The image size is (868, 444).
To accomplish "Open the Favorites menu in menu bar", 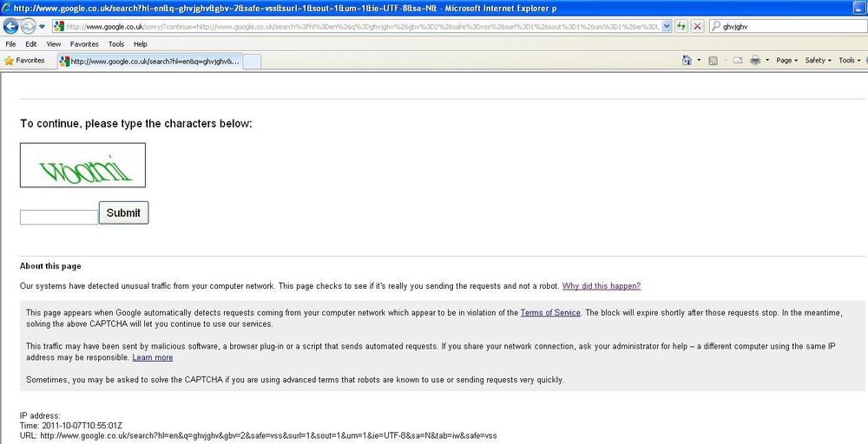I will (84, 44).
